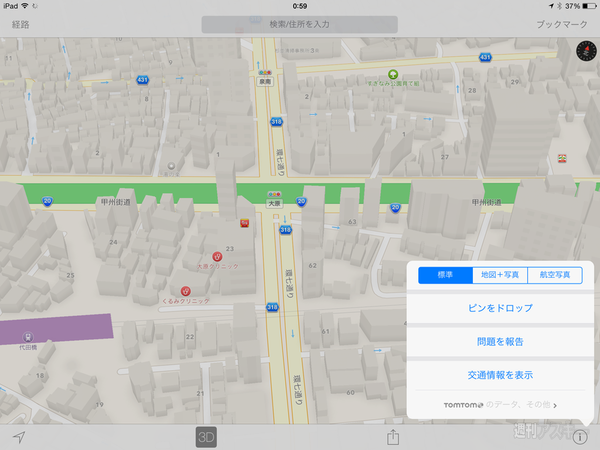Open the share sheet icon
The width and height of the screenshot is (600, 450).
393,437
